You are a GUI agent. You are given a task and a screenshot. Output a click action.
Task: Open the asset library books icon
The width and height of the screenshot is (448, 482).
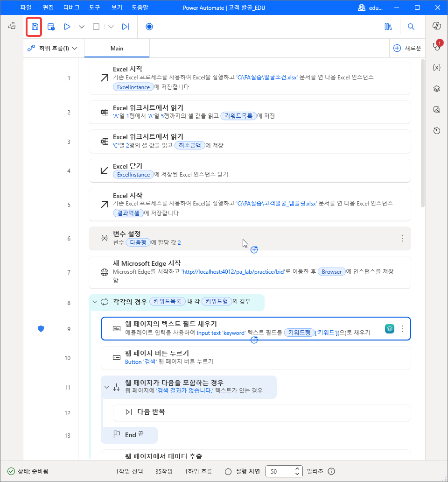point(388,27)
